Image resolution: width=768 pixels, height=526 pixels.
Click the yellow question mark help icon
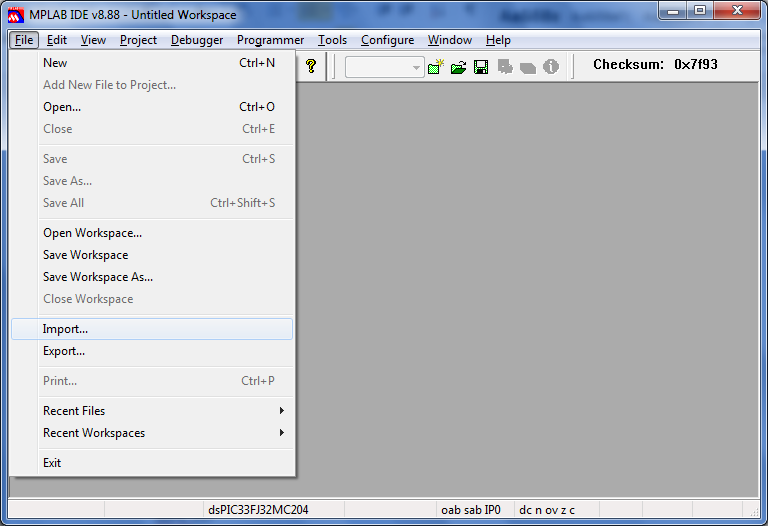pos(311,66)
